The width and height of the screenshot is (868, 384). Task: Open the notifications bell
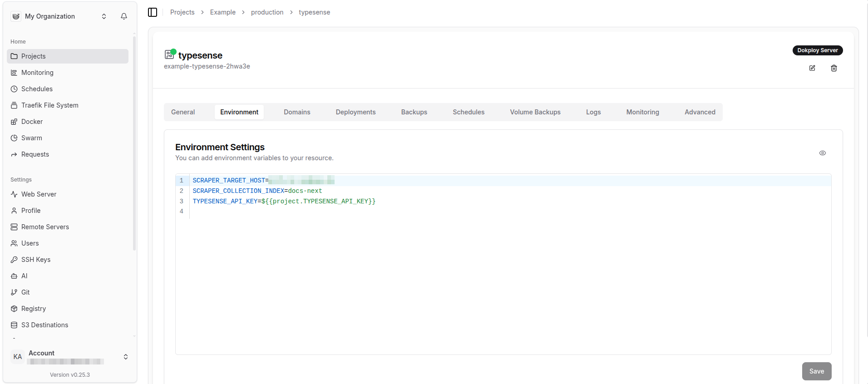(124, 16)
